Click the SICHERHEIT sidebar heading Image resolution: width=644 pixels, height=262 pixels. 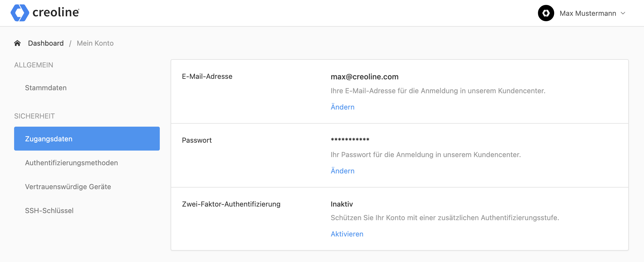(34, 116)
